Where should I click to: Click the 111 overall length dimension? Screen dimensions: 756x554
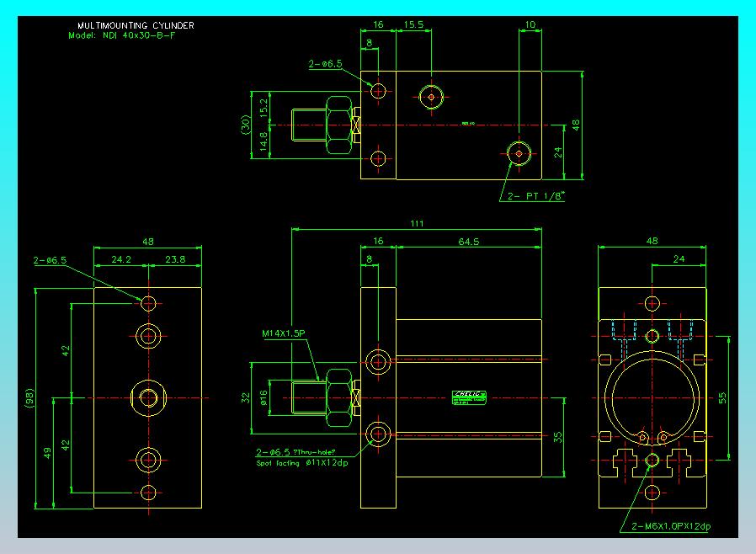pyautogui.click(x=416, y=223)
